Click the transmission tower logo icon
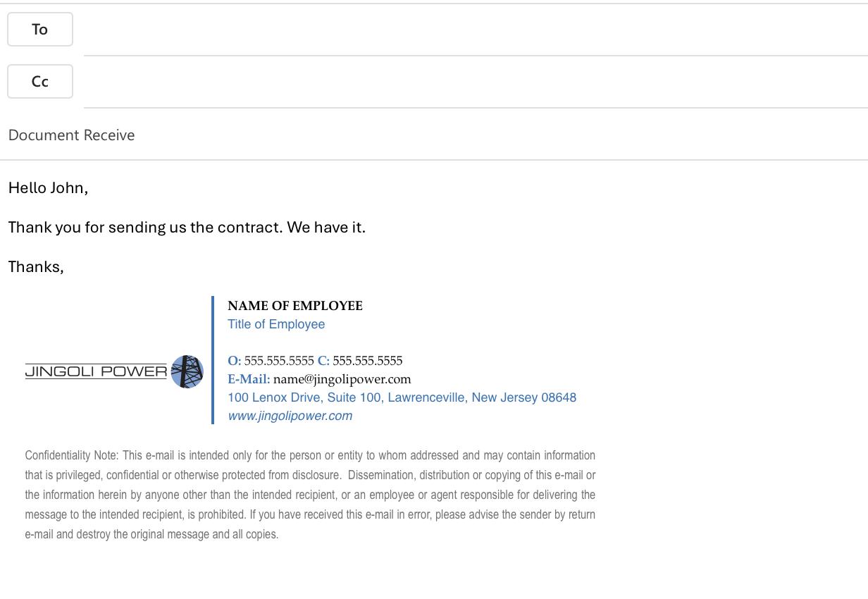Screen dimensions: 868x599 point(187,371)
